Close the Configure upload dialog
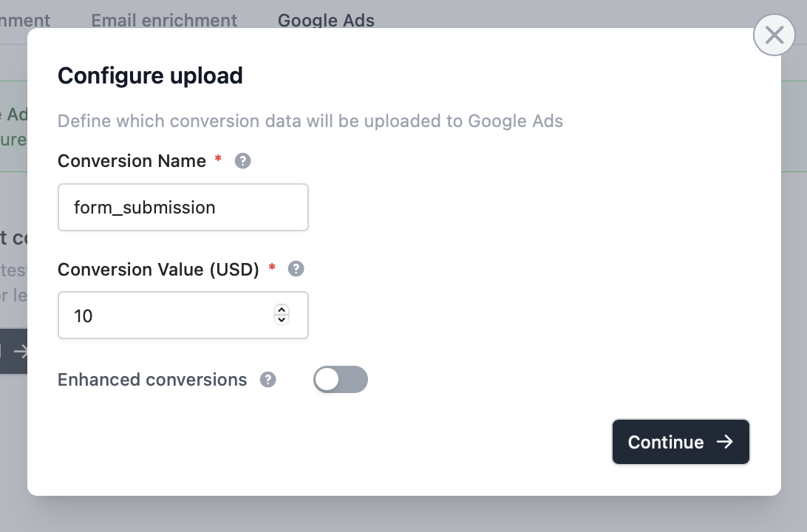The height and width of the screenshot is (532, 807). click(x=774, y=35)
